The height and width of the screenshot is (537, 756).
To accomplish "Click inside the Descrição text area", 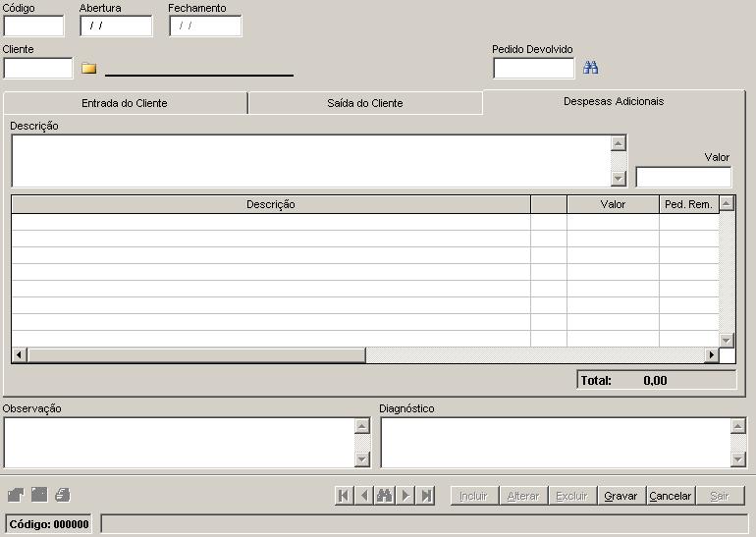I will click(x=311, y=161).
